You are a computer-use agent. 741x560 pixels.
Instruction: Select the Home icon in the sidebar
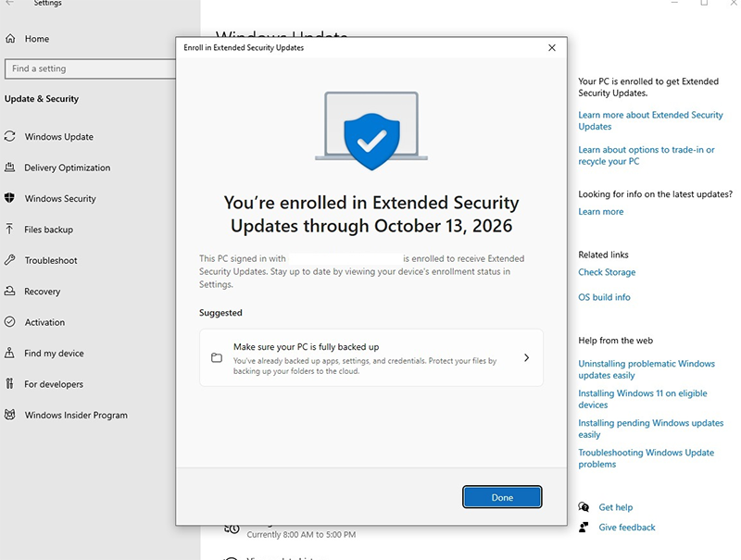click(x=9, y=38)
